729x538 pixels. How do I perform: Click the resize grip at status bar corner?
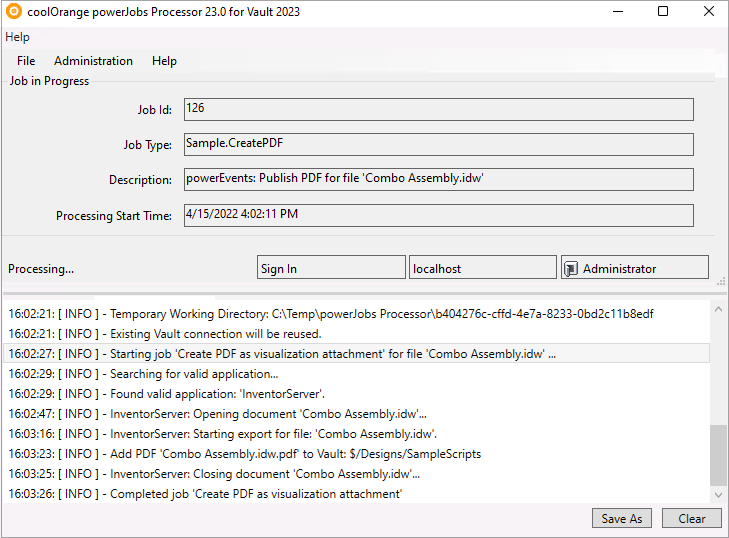pos(721,281)
